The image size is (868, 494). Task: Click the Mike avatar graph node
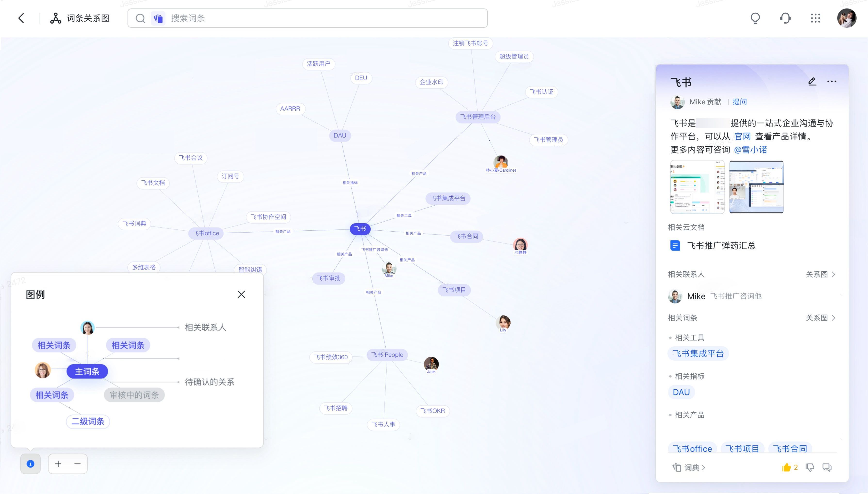[x=389, y=268]
